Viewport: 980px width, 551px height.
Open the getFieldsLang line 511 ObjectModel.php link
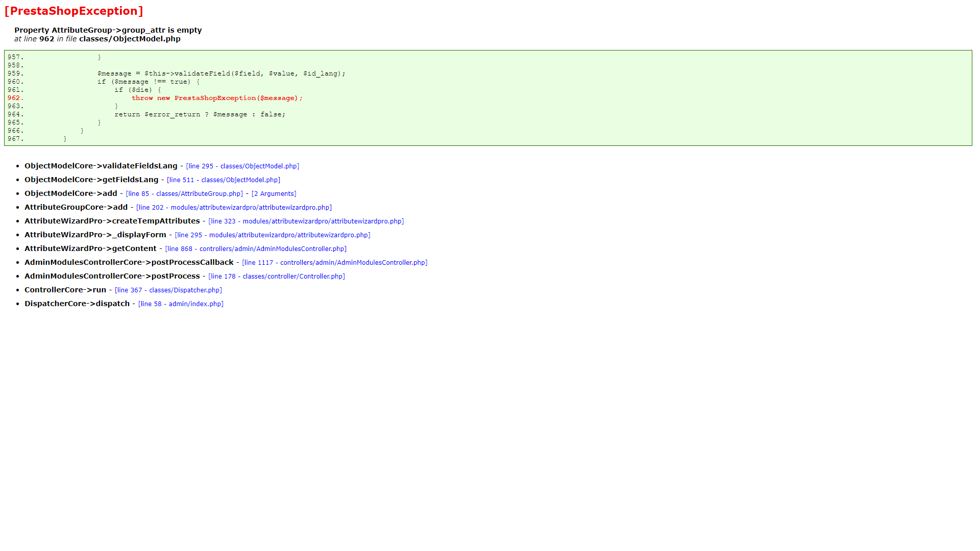point(224,180)
